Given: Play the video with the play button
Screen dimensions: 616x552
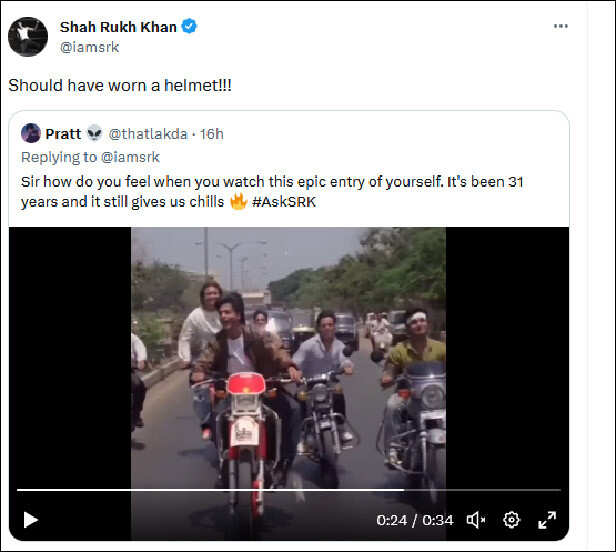Looking at the screenshot, I should pyautogui.click(x=30, y=519).
